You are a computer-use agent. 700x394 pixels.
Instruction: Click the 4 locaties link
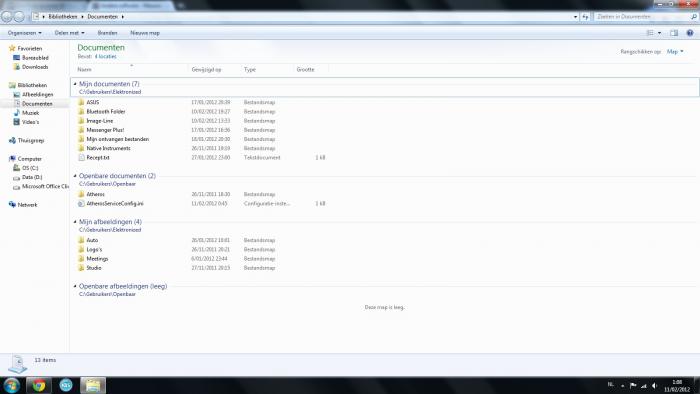pos(105,57)
